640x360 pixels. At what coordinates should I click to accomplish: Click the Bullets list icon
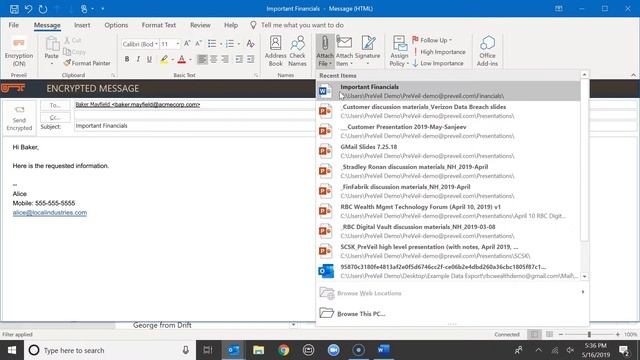click(x=212, y=44)
